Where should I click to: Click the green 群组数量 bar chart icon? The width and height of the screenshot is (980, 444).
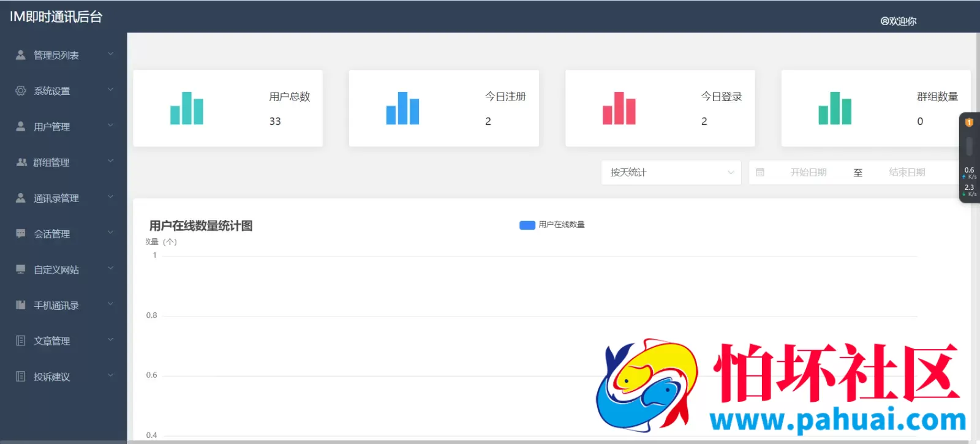[x=835, y=108]
